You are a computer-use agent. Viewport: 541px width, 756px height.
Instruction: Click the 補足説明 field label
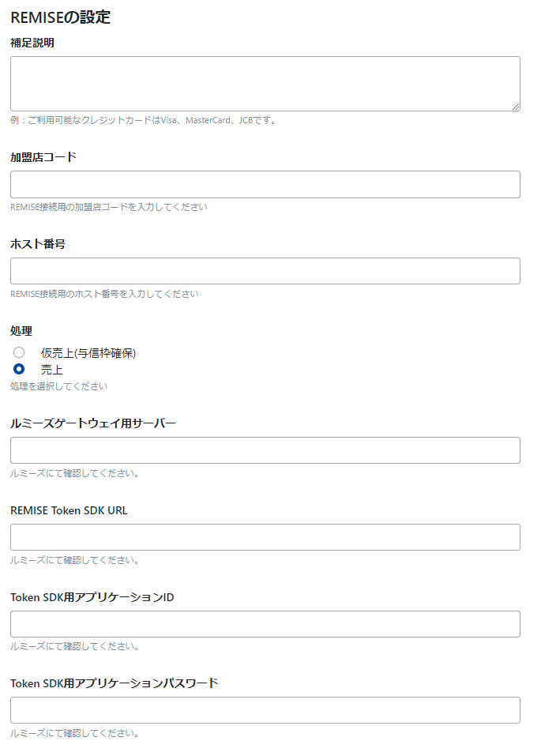(28, 41)
